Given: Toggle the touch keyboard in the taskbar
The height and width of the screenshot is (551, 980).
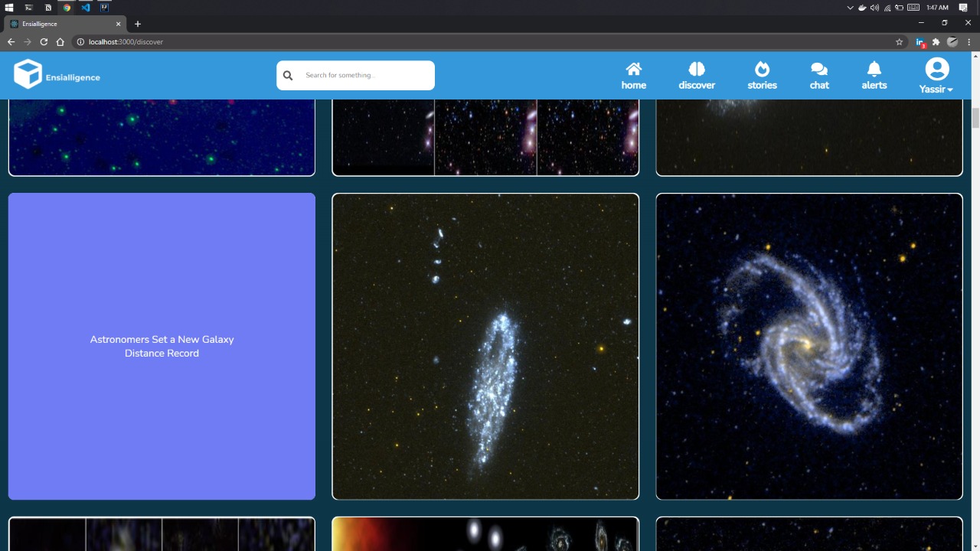Looking at the screenshot, I should (913, 7).
